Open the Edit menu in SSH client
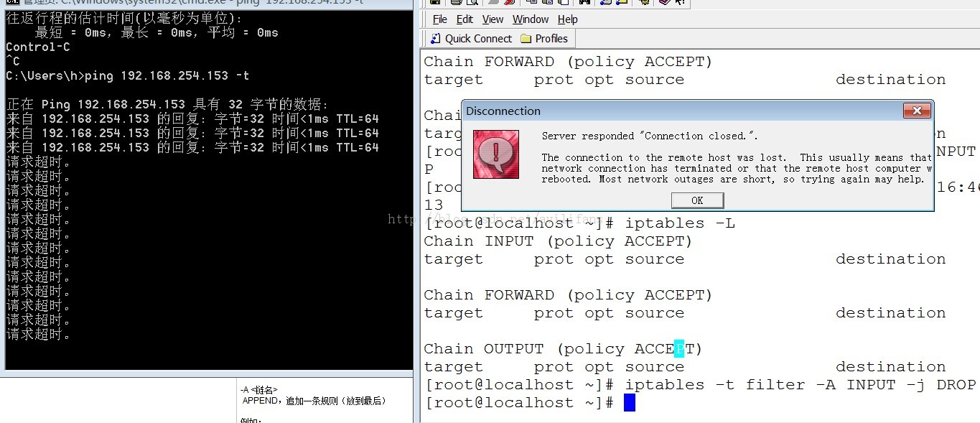The height and width of the screenshot is (423, 980). pyautogui.click(x=465, y=19)
